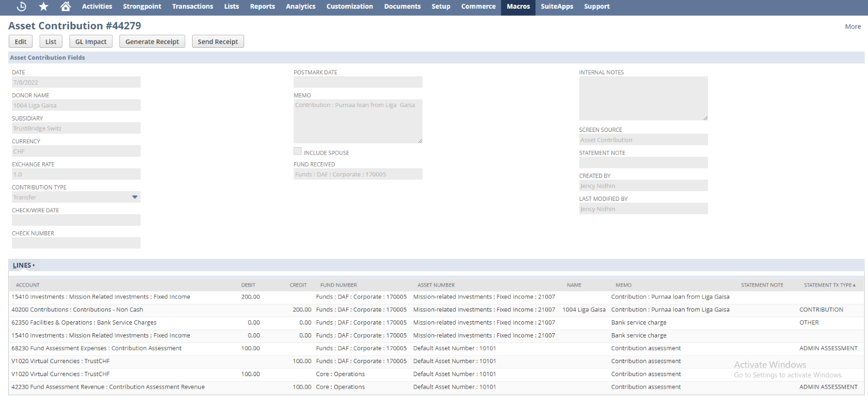Open the Reports menu
Viewport: 868px width, 400px height.
coord(262,7)
